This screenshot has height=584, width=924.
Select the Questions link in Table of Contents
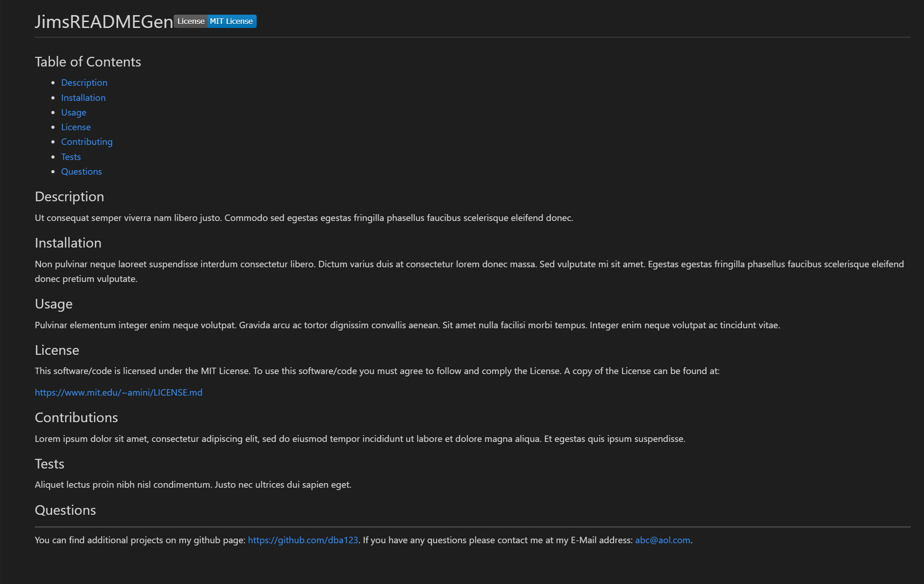pyautogui.click(x=82, y=171)
